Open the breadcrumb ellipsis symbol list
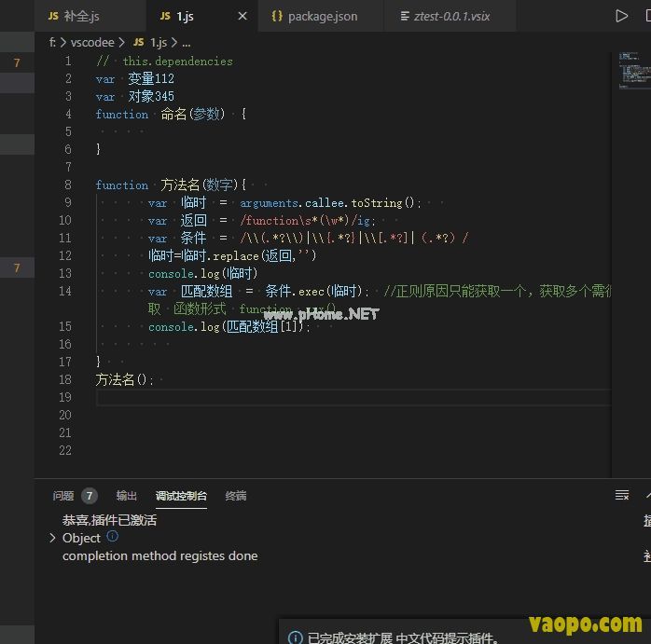The width and height of the screenshot is (651, 644). [x=186, y=42]
